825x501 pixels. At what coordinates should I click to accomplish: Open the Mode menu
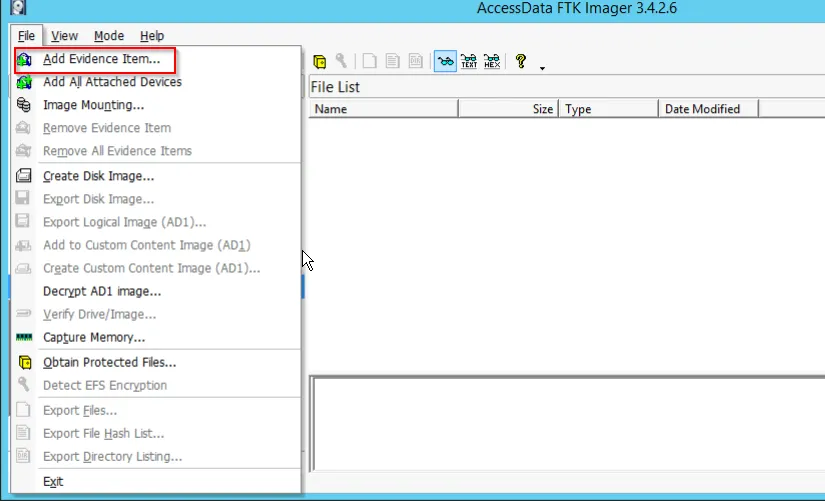point(109,36)
